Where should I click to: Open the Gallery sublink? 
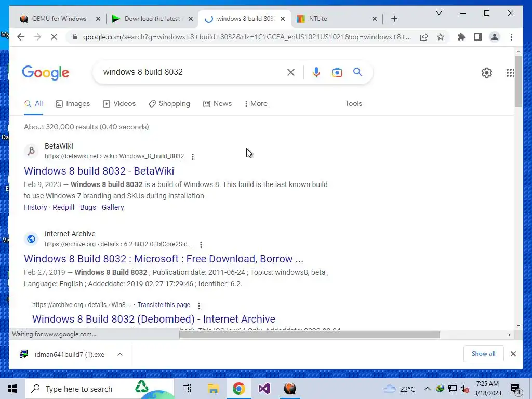(x=113, y=207)
